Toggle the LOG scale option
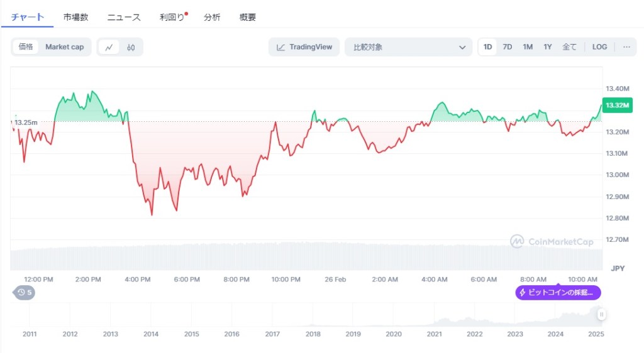The height and width of the screenshot is (353, 644). [x=599, y=47]
